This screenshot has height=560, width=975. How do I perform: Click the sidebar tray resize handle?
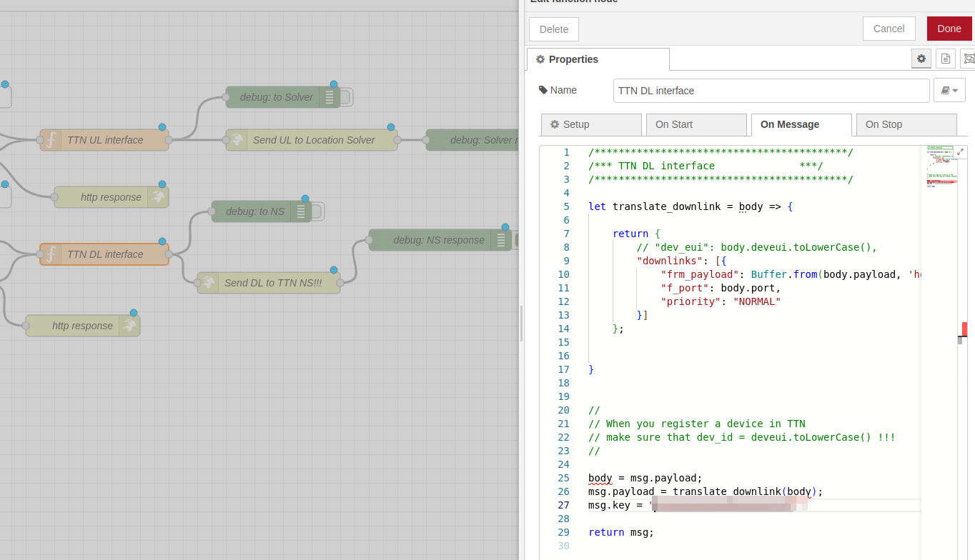click(522, 323)
